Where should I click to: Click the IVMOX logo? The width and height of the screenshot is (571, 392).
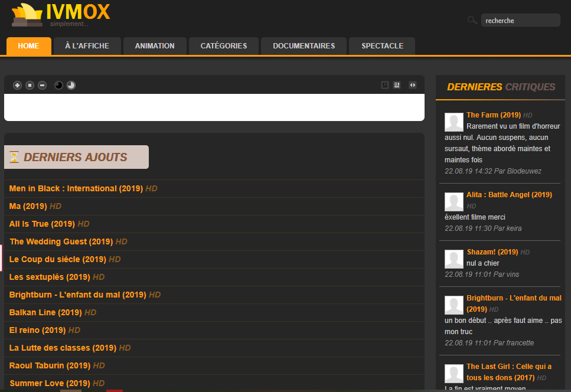(x=61, y=15)
